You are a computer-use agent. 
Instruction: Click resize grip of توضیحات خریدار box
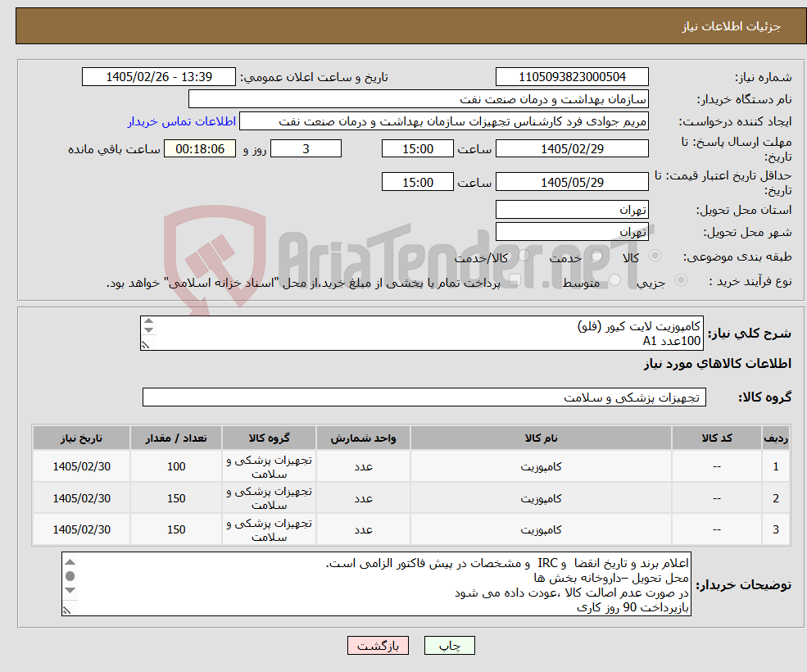point(67,611)
